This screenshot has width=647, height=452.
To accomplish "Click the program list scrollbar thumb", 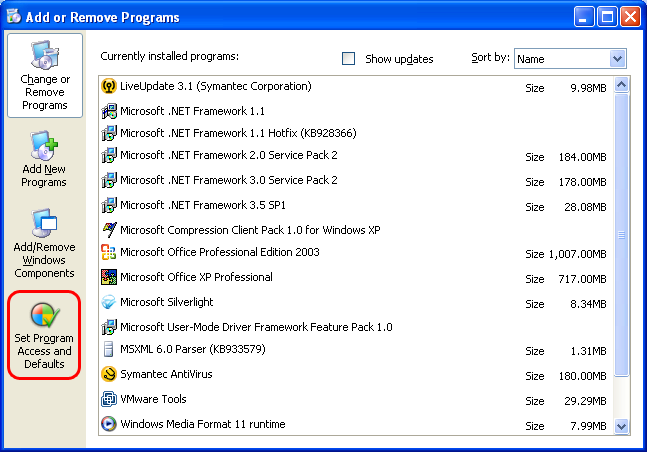I will tap(621, 235).
